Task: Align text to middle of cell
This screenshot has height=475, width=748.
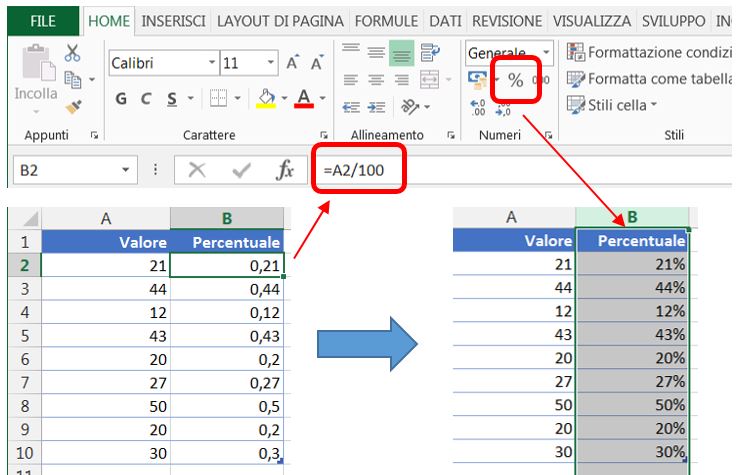Action: coord(376,52)
